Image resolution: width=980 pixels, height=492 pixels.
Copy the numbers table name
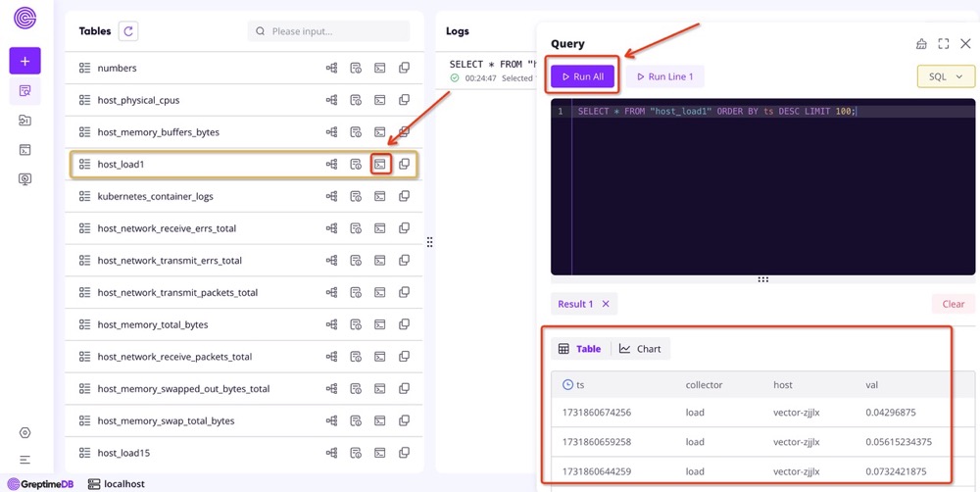click(x=404, y=69)
